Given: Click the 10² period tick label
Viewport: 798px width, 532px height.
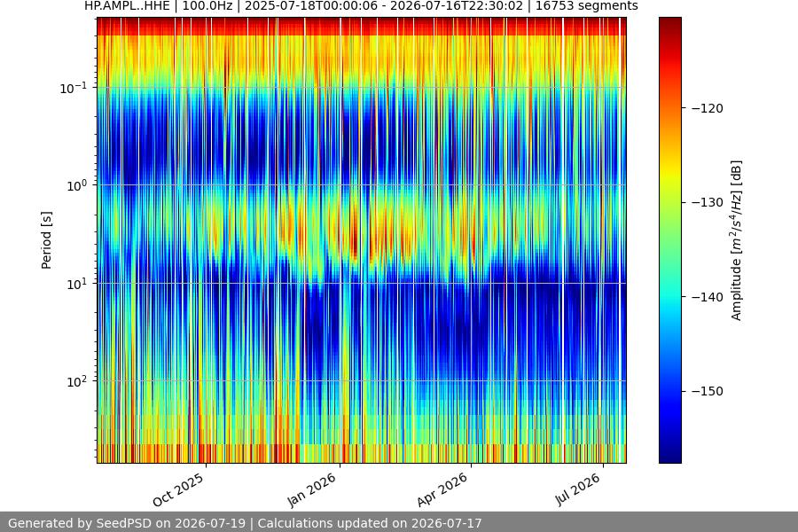Looking at the screenshot, I should 77,381.
